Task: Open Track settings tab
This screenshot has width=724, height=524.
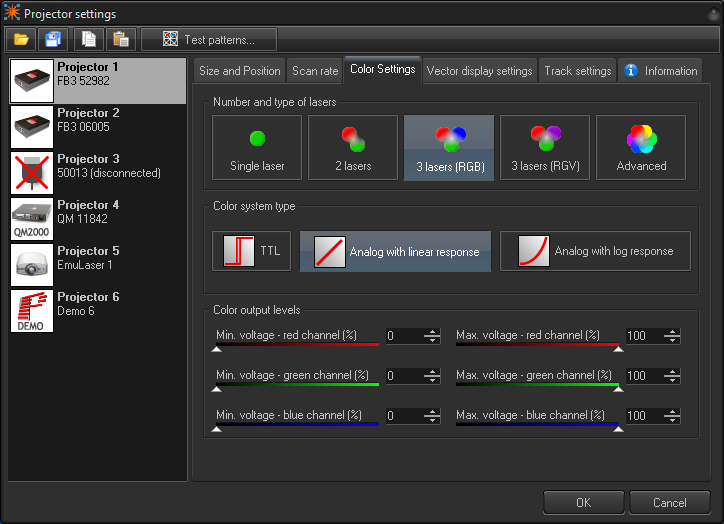Action: 577,71
